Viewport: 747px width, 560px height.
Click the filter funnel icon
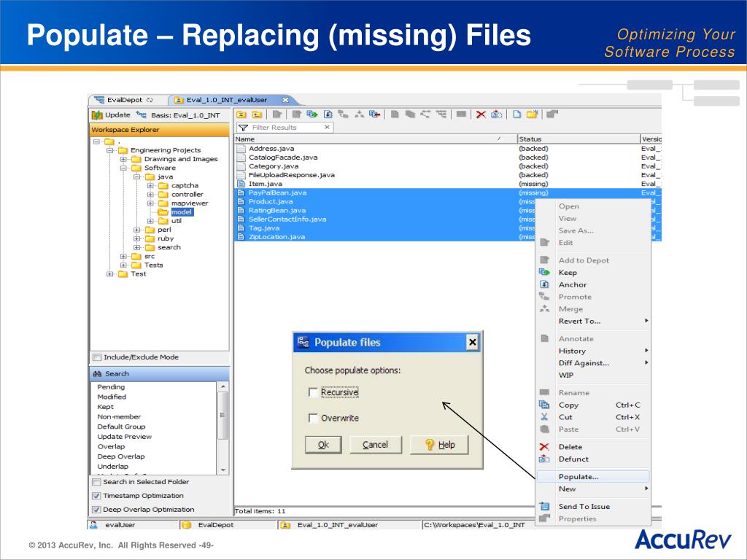click(244, 128)
